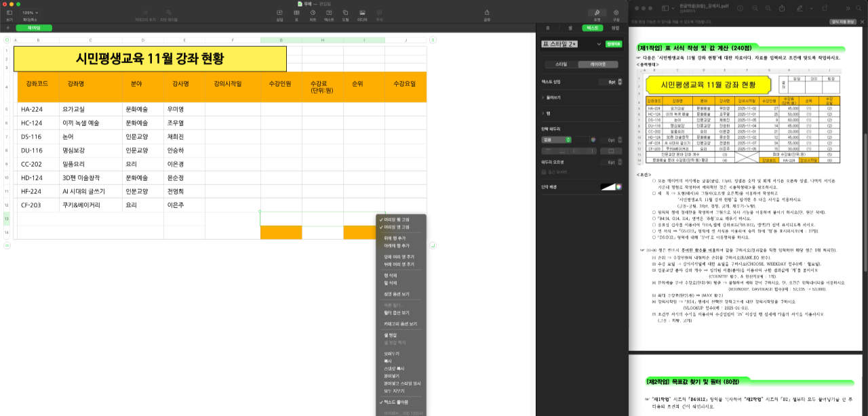Open the 단락 배경 color wheel
868x416 pixels.
tap(618, 186)
